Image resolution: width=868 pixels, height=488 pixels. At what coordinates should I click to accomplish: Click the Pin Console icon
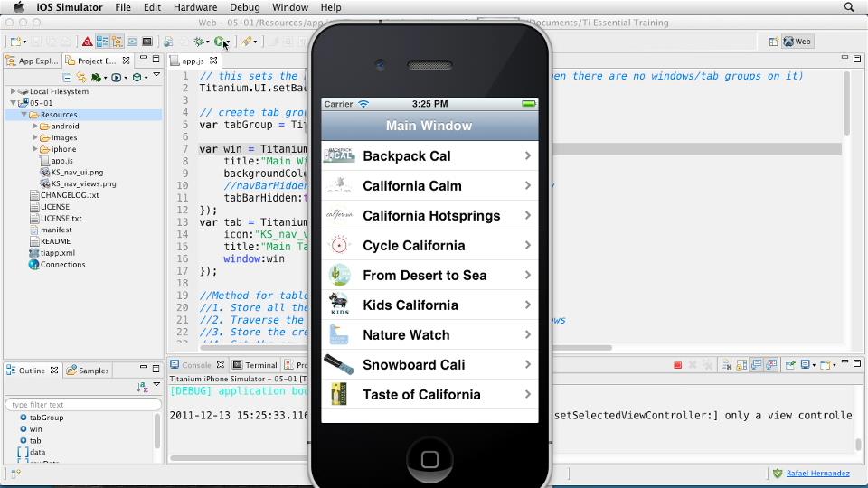pyautogui.click(x=790, y=364)
